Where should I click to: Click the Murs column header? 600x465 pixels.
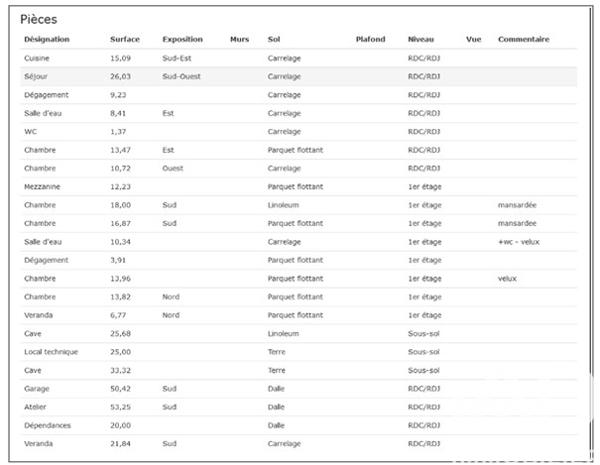[x=239, y=39]
